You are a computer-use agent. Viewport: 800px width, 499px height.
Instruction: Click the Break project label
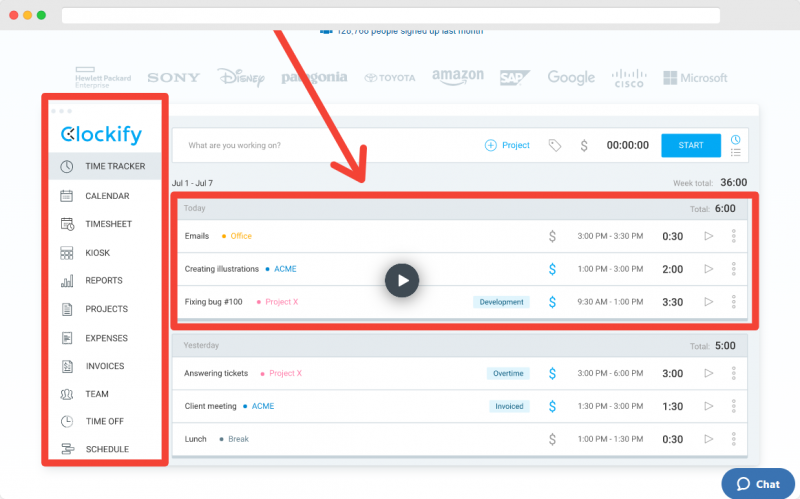pyautogui.click(x=238, y=439)
